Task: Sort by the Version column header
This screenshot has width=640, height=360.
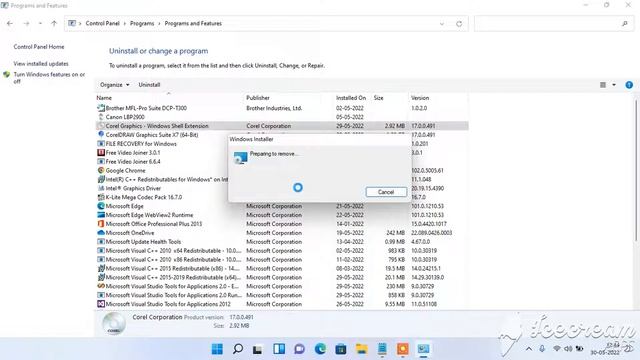Action: click(420, 98)
